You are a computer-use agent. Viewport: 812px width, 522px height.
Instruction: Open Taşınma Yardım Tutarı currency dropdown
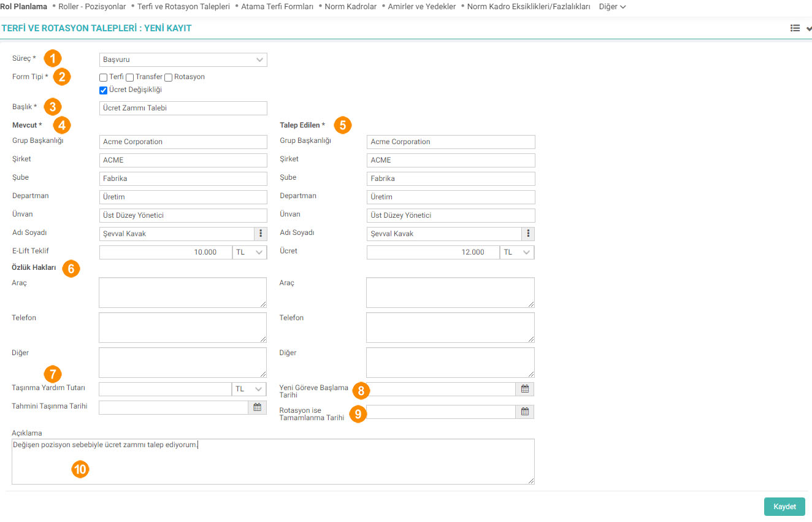(250, 389)
